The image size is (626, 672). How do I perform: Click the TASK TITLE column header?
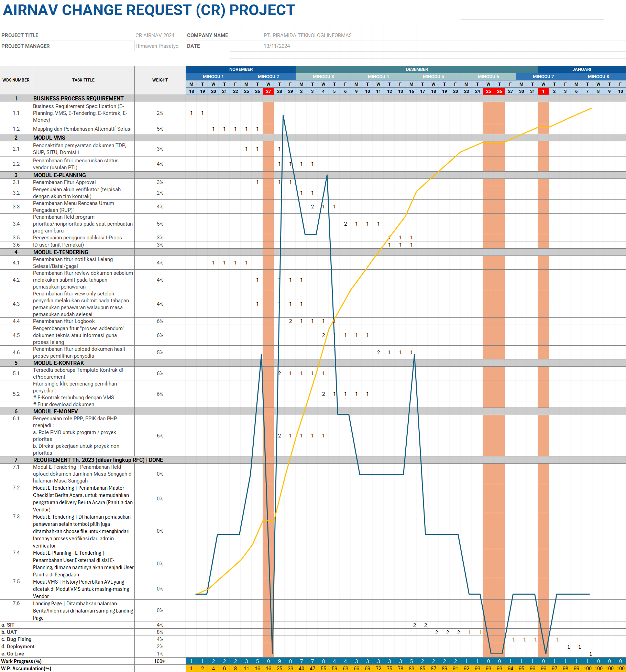83,80
